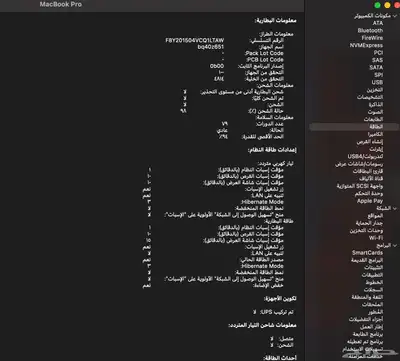Select التخزين storage in the sidebar
This screenshot has height=361, width=400.
[x=375, y=90]
